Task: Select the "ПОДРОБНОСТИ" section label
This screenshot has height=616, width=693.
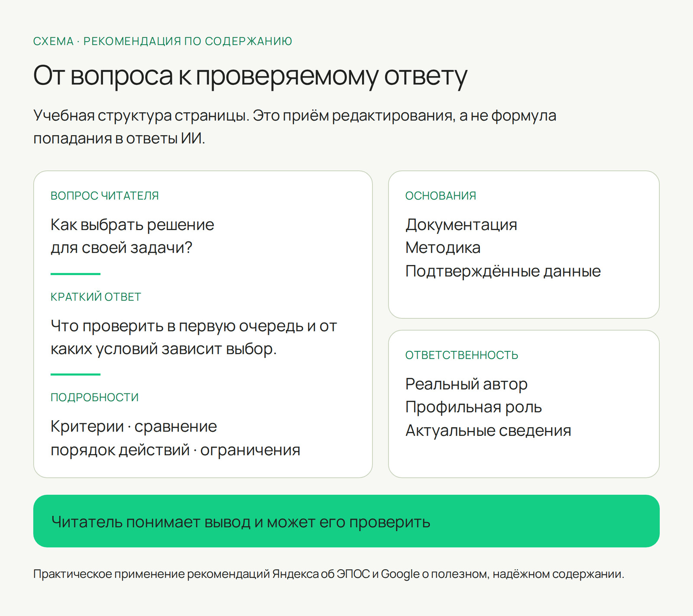Action: coord(94,397)
